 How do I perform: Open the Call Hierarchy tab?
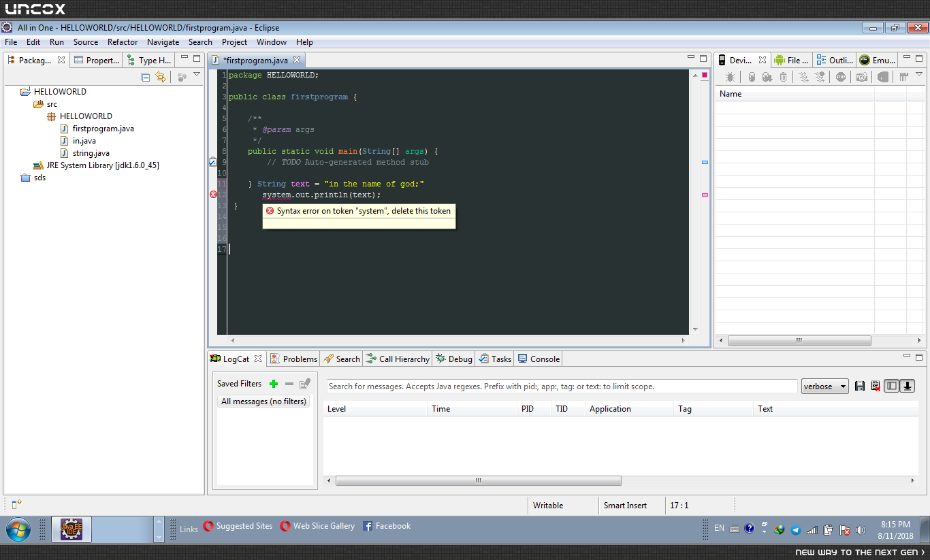(x=398, y=359)
